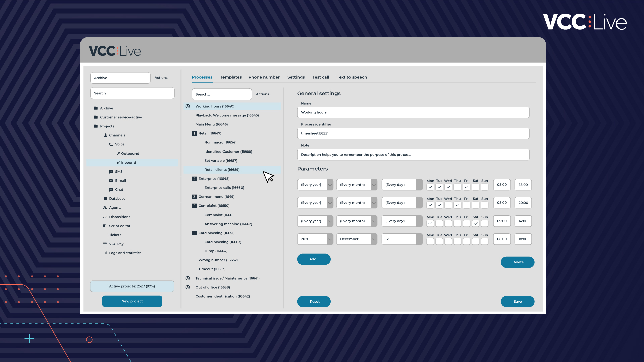644x362 pixels.
Task: Open the Text to speech tab
Action: click(352, 77)
